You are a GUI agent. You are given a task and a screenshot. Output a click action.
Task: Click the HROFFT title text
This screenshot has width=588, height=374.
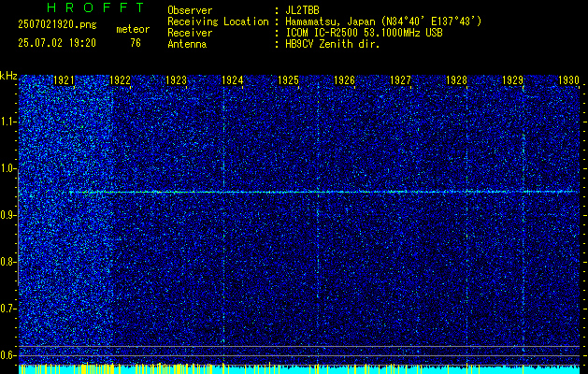[96, 7]
